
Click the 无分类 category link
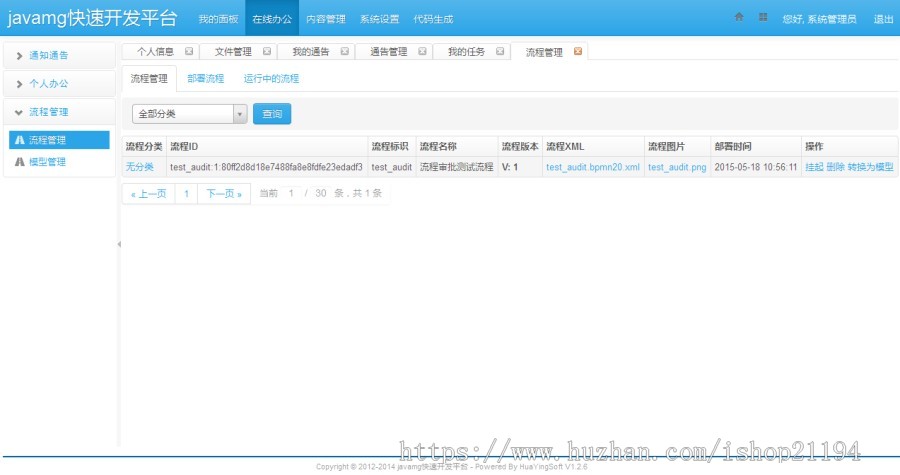point(139,167)
